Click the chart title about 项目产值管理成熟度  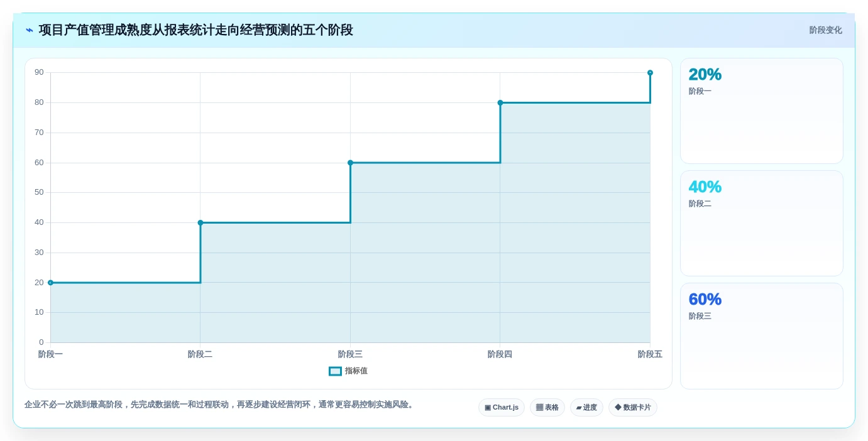[x=195, y=30]
